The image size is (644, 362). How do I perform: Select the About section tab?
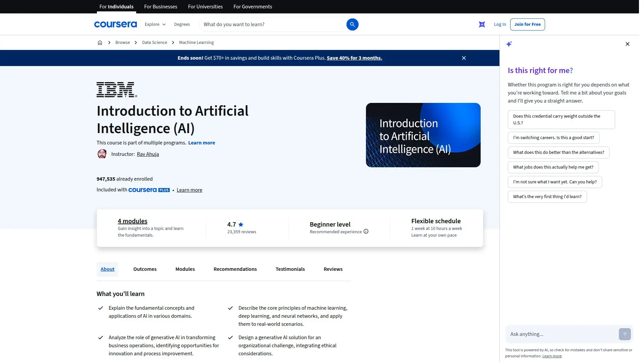click(107, 269)
